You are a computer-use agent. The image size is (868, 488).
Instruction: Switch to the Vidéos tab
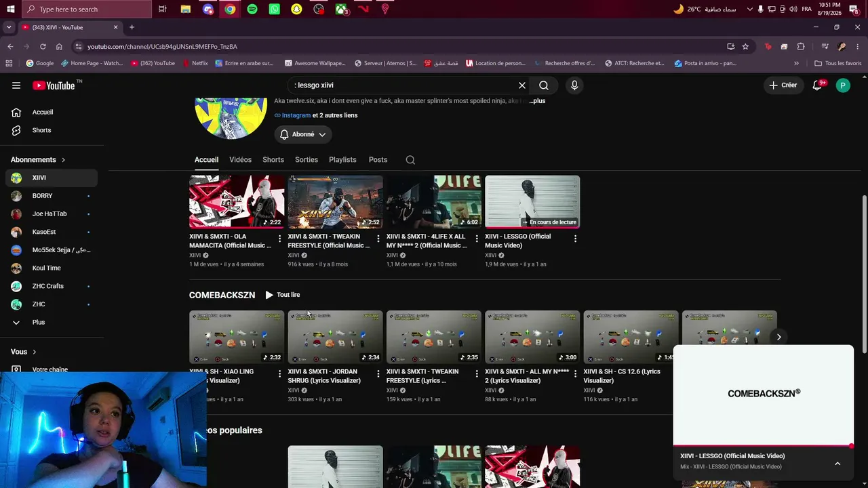[240, 160]
